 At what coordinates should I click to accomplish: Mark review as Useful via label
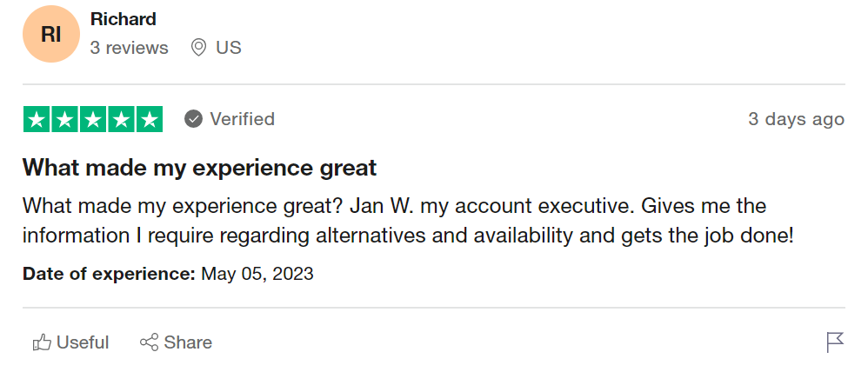[83, 342]
